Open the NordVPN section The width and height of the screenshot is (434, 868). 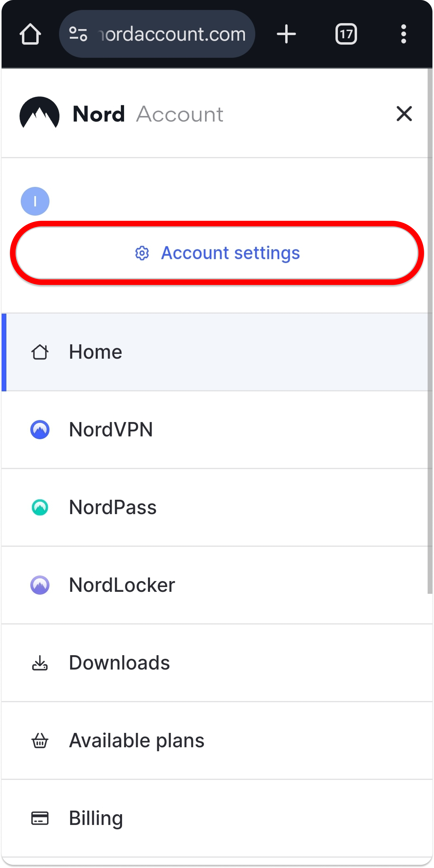tap(111, 430)
